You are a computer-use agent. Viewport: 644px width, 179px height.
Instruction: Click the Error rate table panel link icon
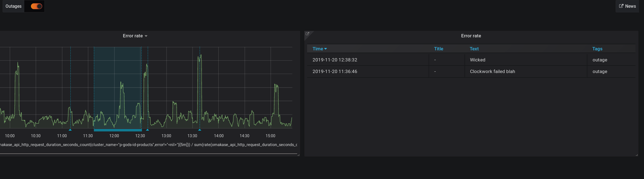click(x=307, y=34)
